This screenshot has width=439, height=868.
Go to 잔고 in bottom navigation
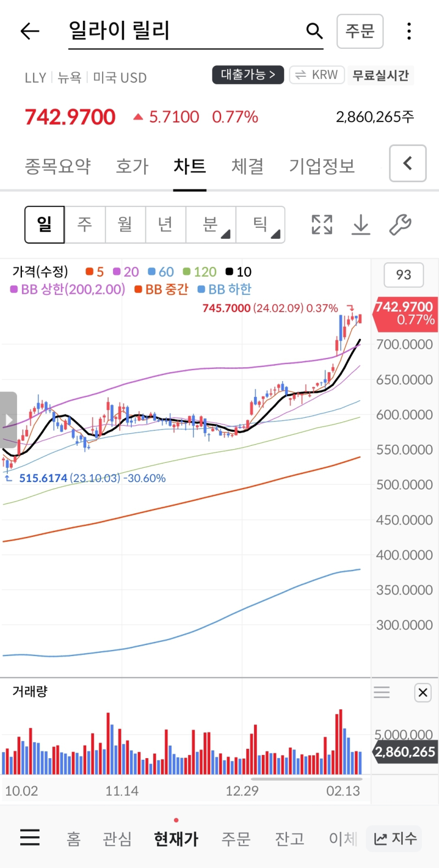tap(289, 838)
